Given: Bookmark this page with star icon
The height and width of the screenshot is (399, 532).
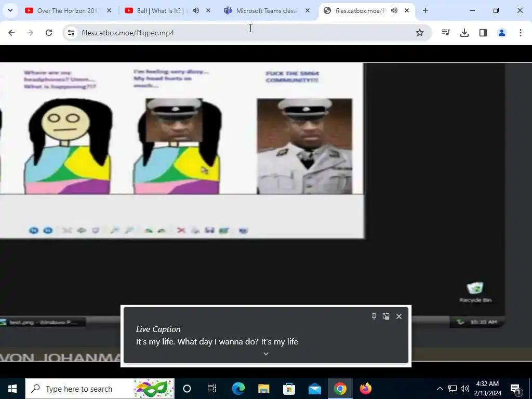Looking at the screenshot, I should (420, 33).
